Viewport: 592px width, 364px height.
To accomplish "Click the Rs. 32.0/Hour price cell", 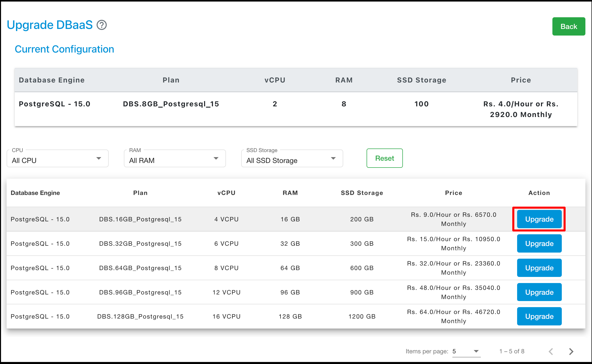I will pyautogui.click(x=454, y=268).
